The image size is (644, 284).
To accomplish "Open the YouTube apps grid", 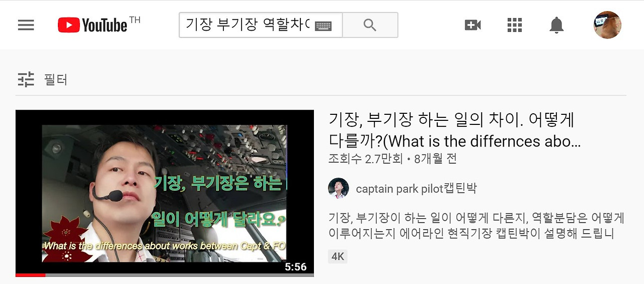I will click(x=515, y=25).
